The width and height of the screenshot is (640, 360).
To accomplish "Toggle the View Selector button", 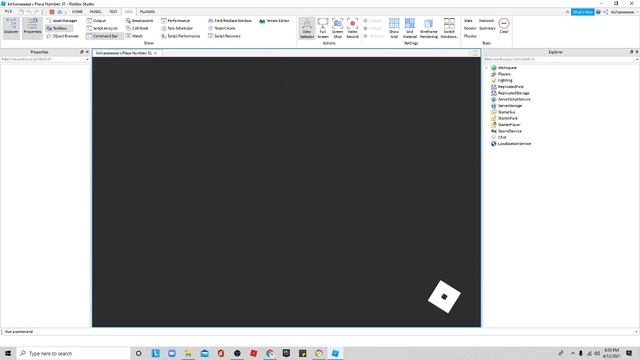I will pyautogui.click(x=307, y=28).
